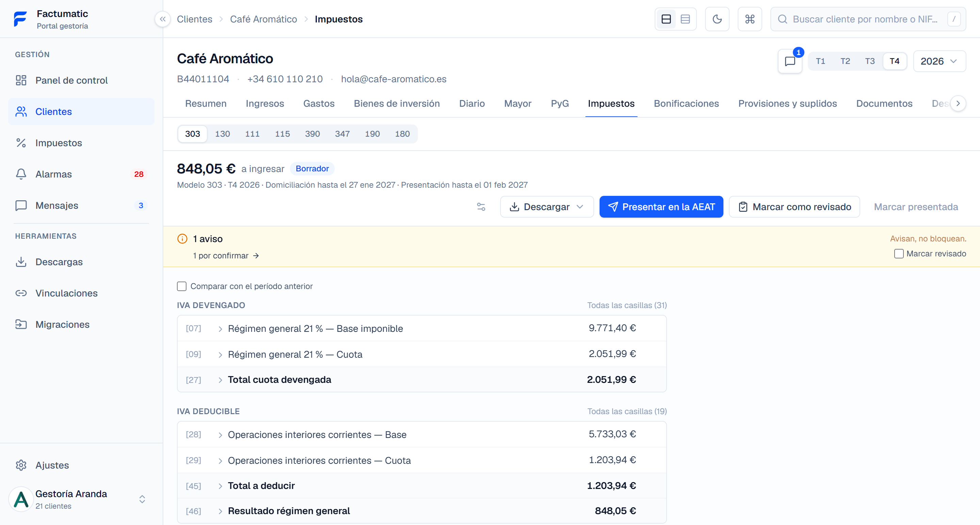Open Vinculaciones in the sidebar
The height and width of the screenshot is (525, 980).
81,293
